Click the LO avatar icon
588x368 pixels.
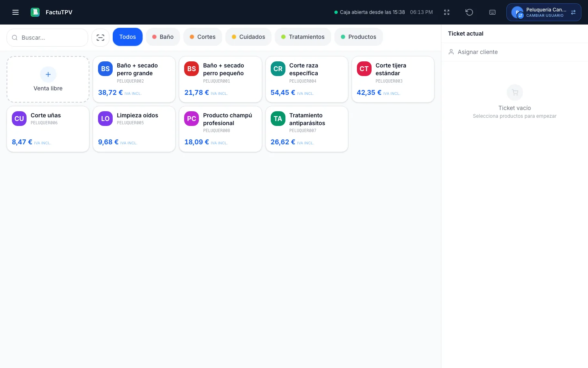105,119
